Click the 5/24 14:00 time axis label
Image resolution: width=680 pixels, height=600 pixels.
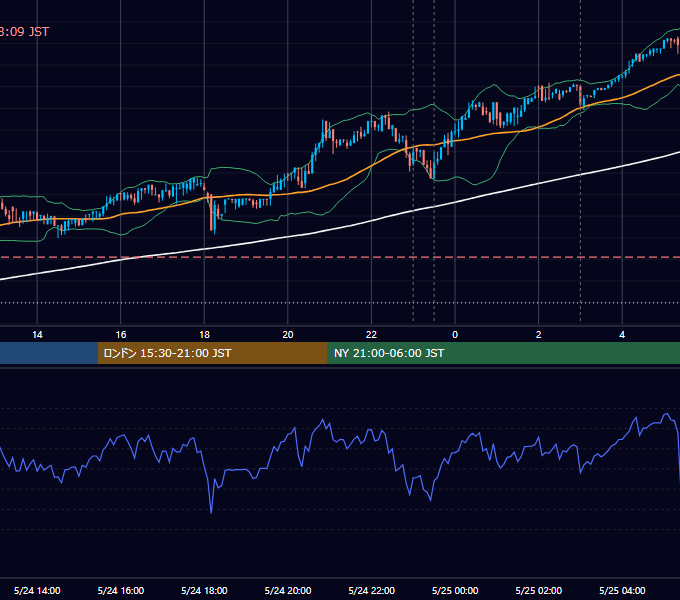[x=37, y=590]
